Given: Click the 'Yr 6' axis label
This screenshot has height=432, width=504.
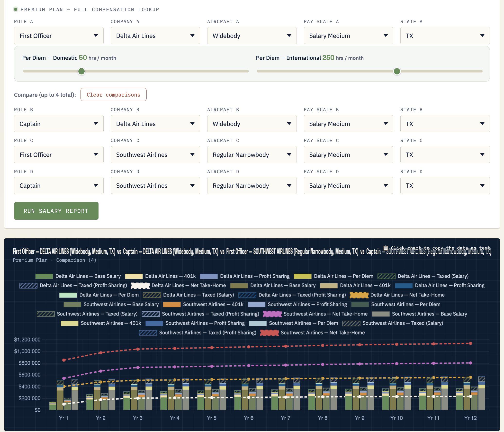Looking at the screenshot, I should (249, 418).
